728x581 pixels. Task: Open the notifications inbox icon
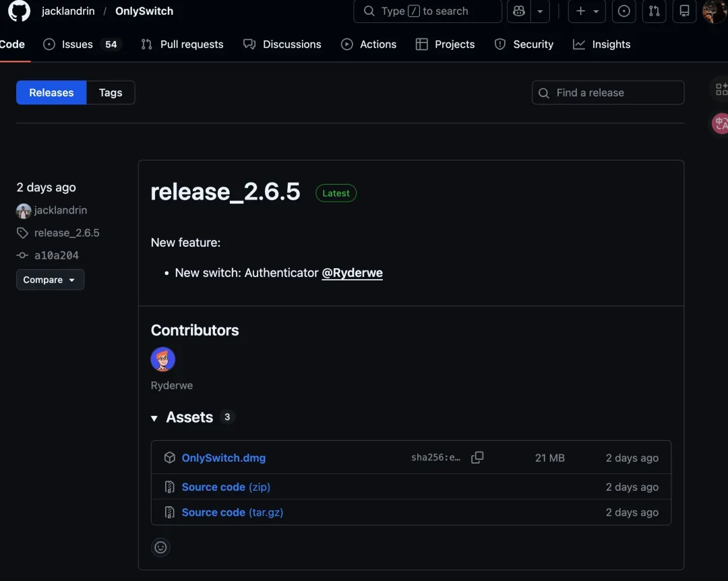tap(684, 11)
